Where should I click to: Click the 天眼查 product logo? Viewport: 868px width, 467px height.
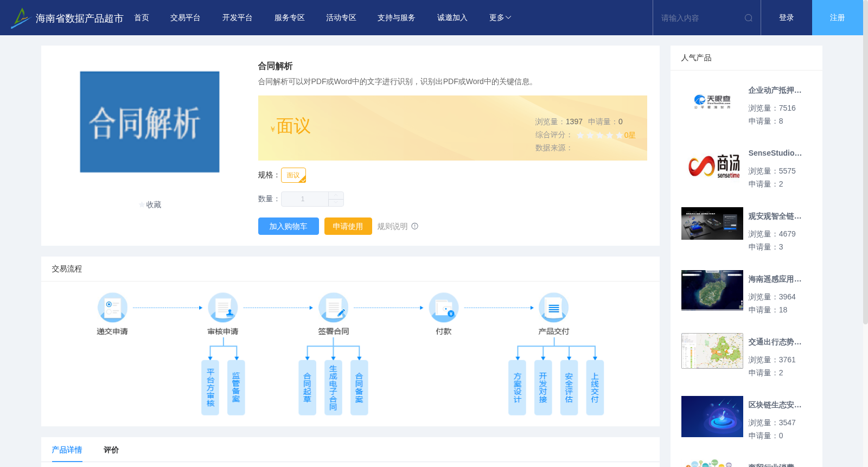pos(712,102)
